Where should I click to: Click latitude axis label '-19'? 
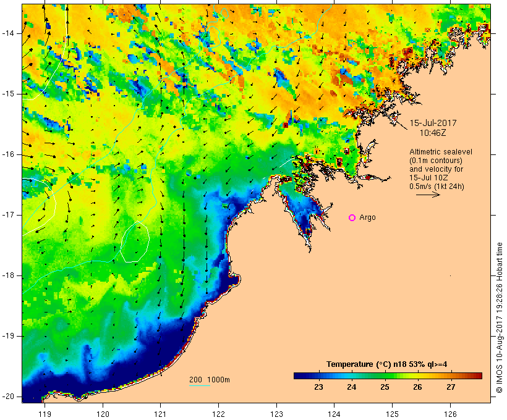coord(8,336)
